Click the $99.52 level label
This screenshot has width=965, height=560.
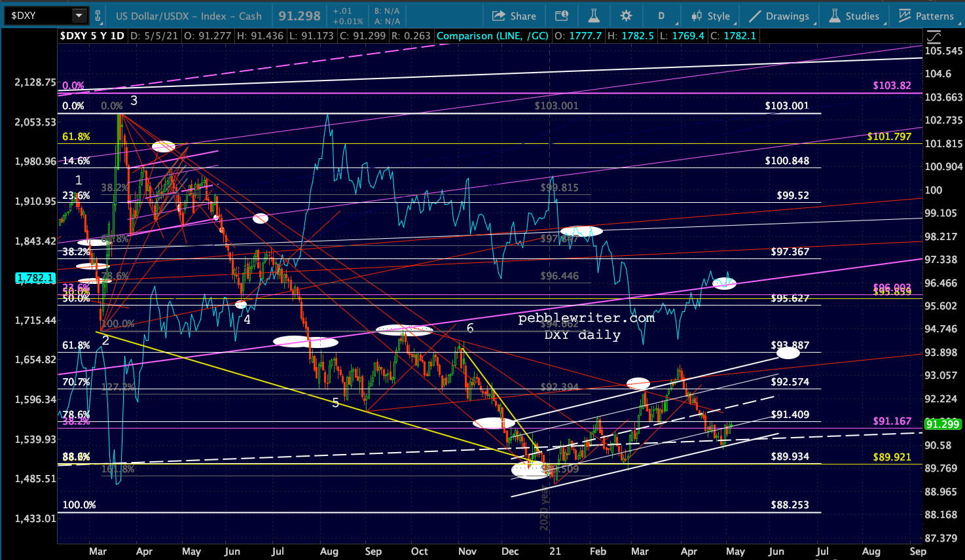click(793, 196)
